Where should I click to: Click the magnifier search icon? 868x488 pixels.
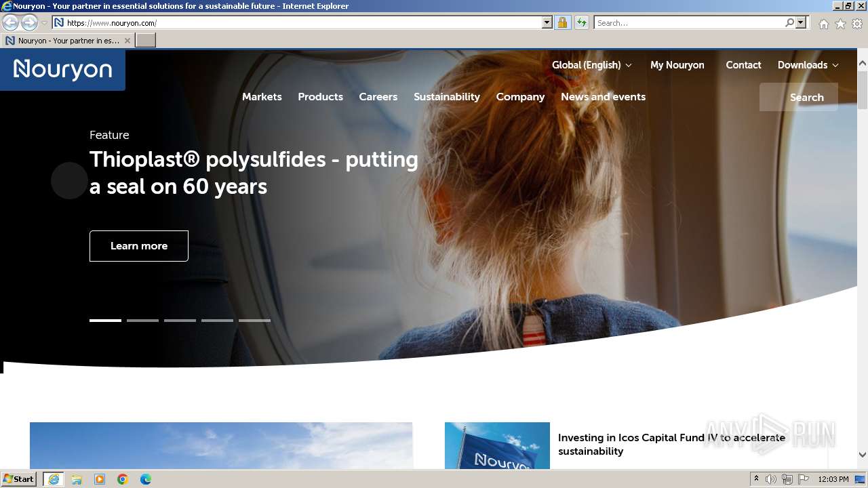[x=789, y=23]
